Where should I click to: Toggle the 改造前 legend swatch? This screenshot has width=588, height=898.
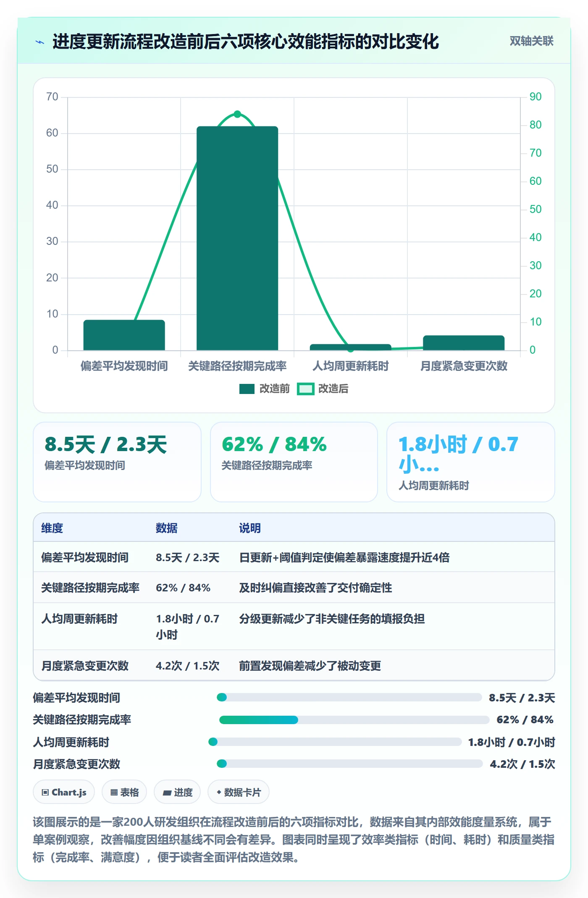247,389
